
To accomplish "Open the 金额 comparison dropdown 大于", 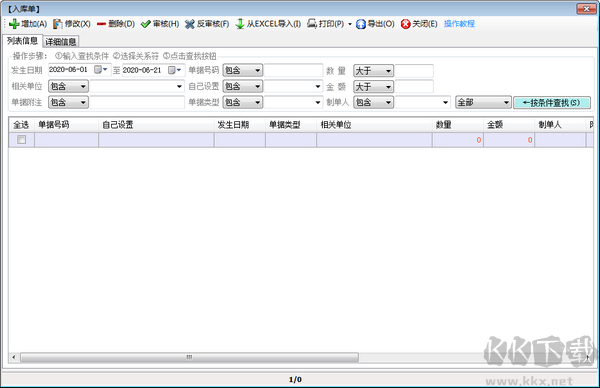I will [373, 87].
